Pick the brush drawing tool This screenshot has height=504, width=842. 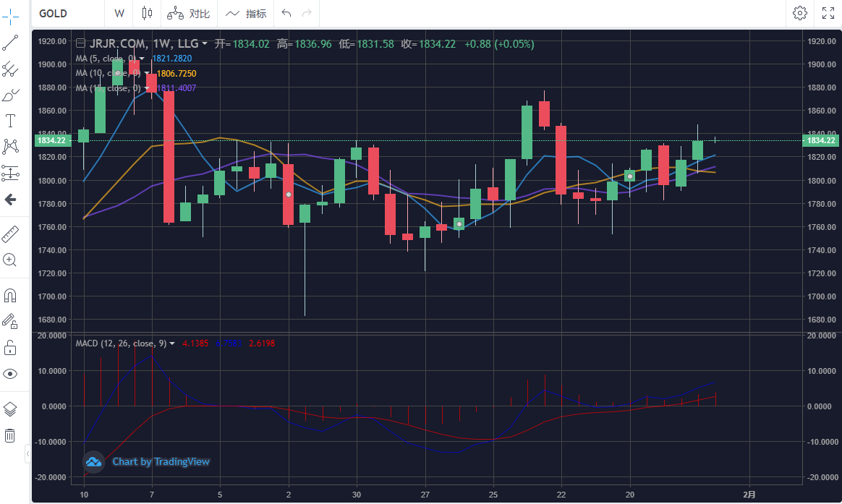coord(11,95)
